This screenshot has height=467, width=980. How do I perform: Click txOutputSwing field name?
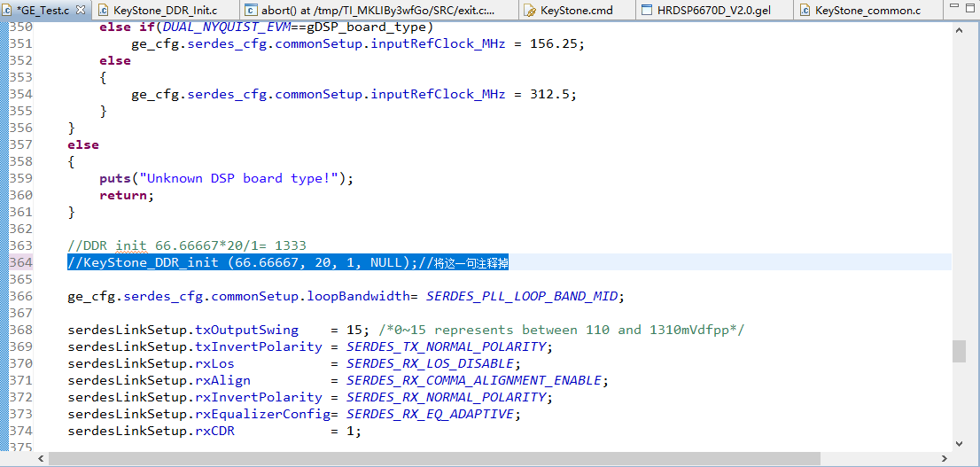(247, 330)
